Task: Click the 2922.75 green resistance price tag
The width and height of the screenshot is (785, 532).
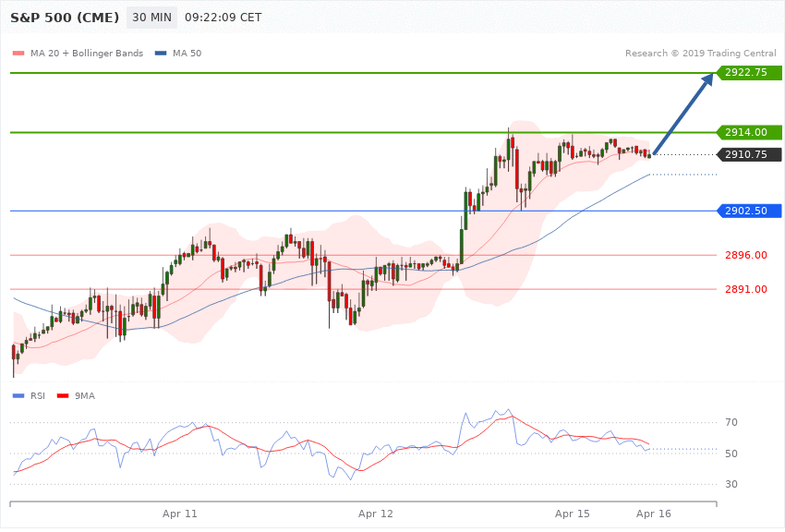Action: (749, 73)
